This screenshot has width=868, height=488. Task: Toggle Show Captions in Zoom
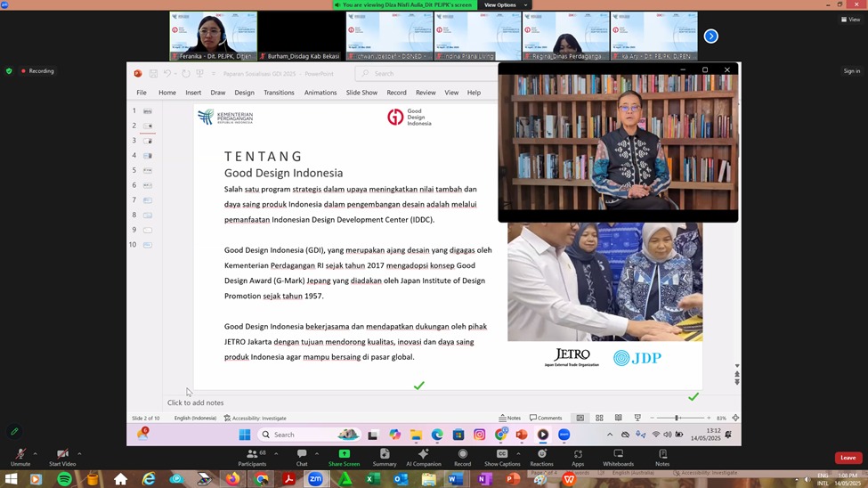502,458
